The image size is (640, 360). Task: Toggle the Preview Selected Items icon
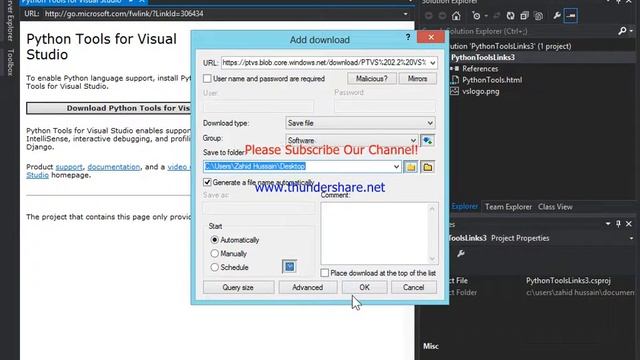571,16
